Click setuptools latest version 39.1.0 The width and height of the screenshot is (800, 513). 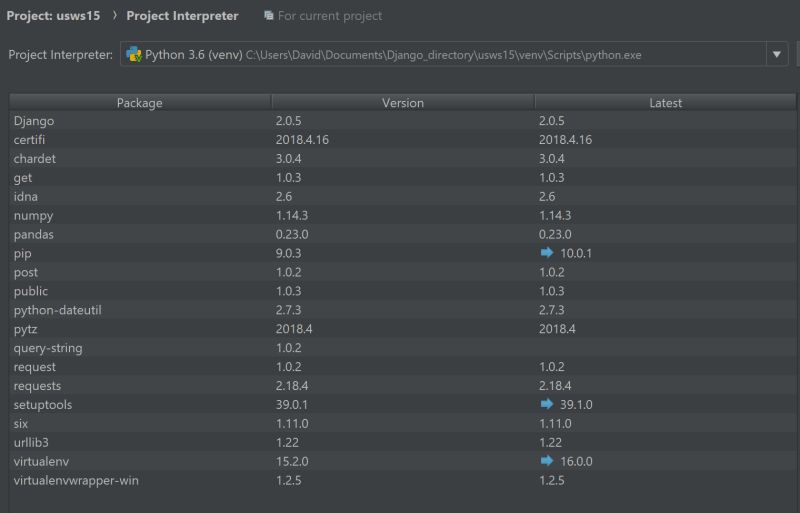(576, 405)
